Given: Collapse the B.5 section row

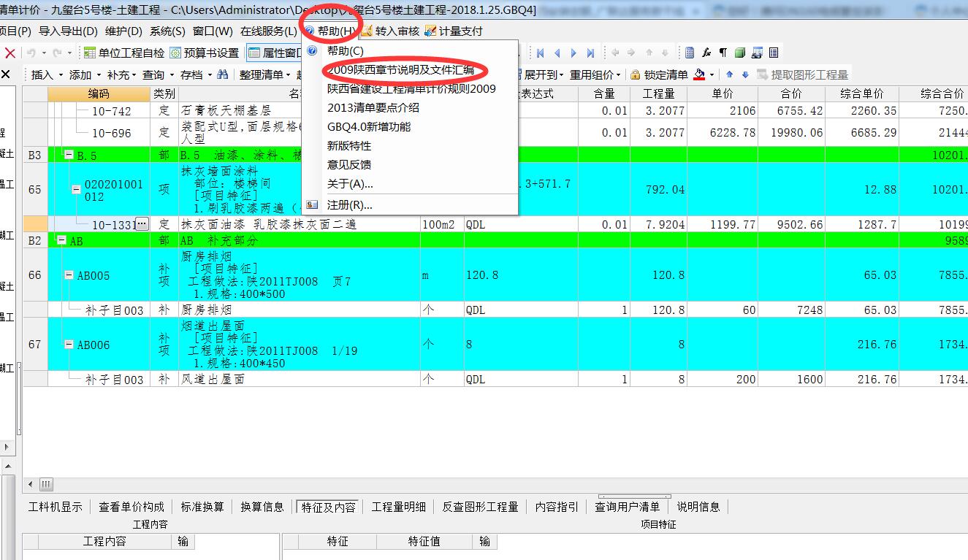Looking at the screenshot, I should coord(69,155).
